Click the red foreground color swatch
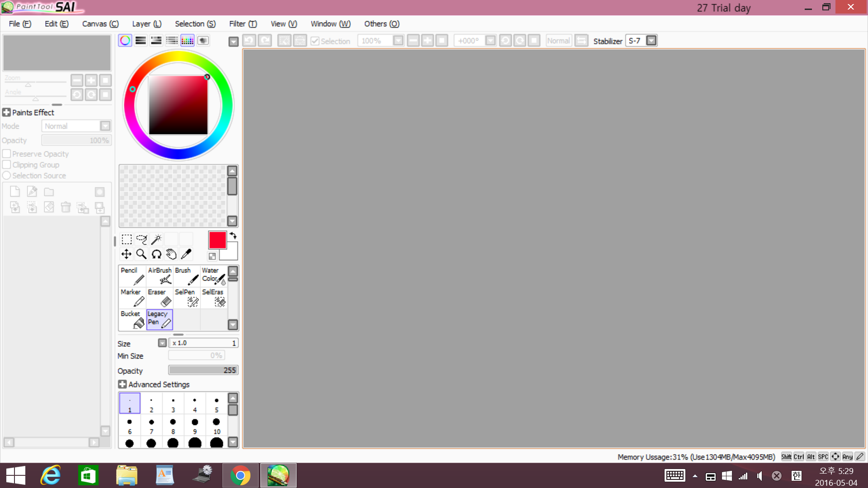Viewport: 868px width, 488px height. click(217, 240)
